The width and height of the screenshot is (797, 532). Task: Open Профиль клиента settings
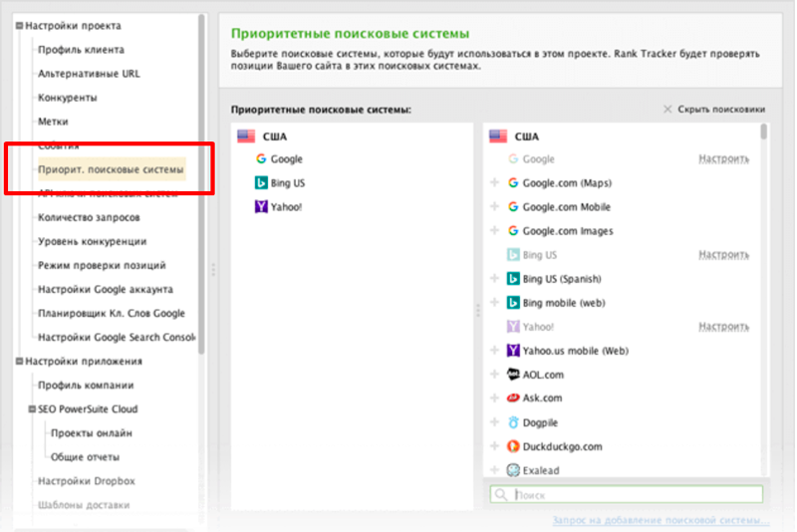pos(81,50)
